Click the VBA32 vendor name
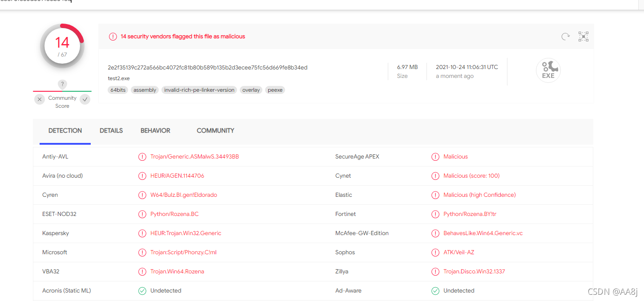Screen dimensions: 644x301 [x=51, y=272]
